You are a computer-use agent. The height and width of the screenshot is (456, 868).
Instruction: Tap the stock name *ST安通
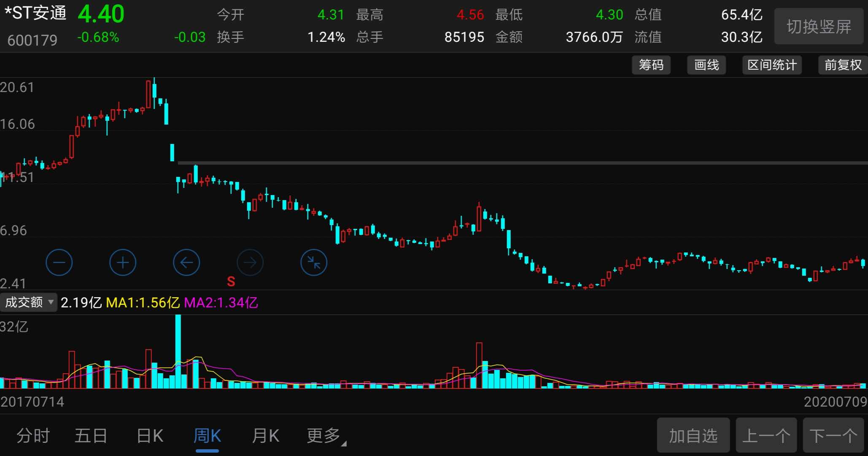click(35, 13)
